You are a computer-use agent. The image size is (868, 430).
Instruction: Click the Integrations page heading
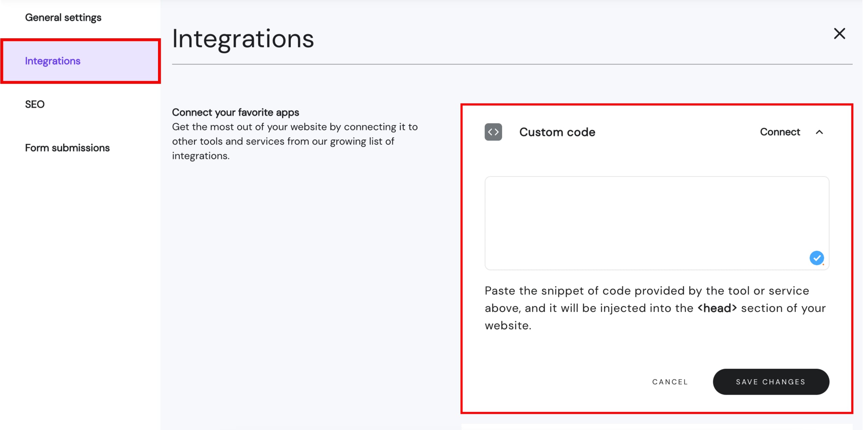tap(243, 40)
